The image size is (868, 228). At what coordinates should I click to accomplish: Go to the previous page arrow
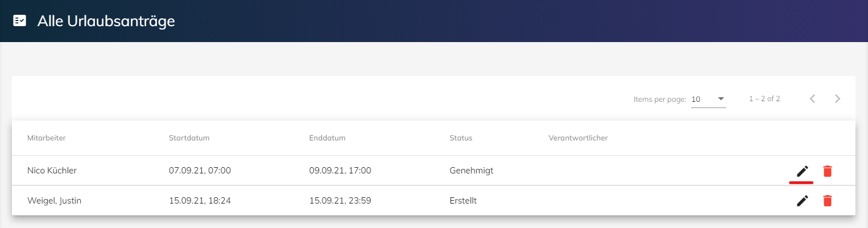click(x=812, y=98)
